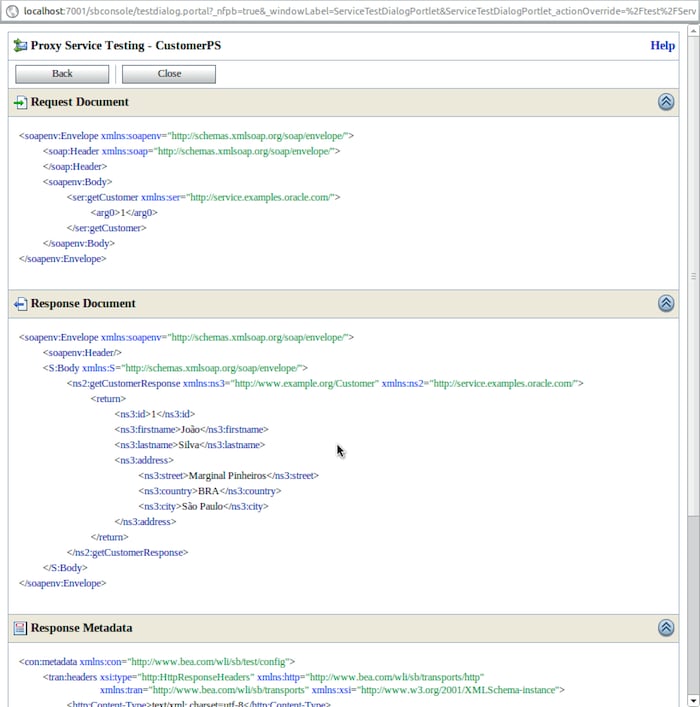The height and width of the screenshot is (707, 700).
Task: Click the Response Metadata heading text
Action: tap(82, 628)
